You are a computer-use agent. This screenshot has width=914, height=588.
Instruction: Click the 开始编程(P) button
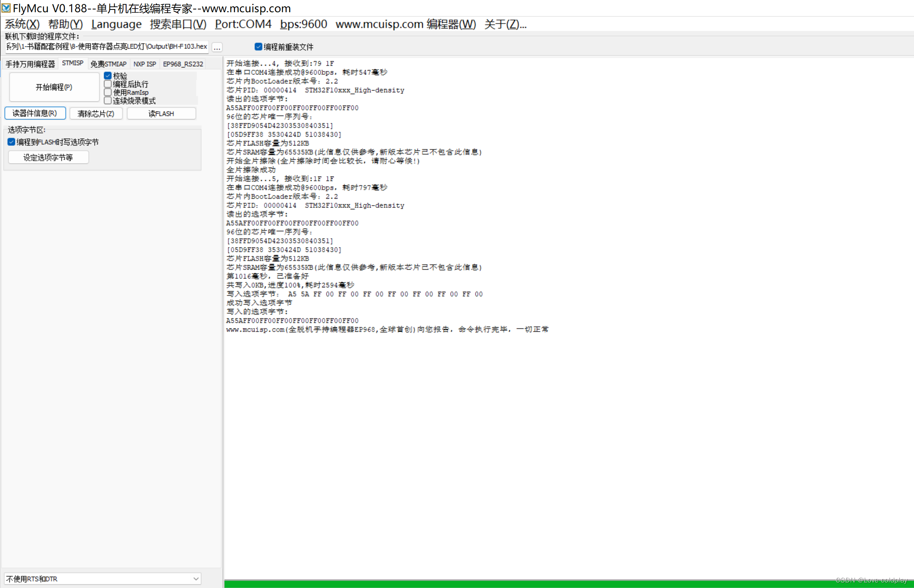point(54,87)
